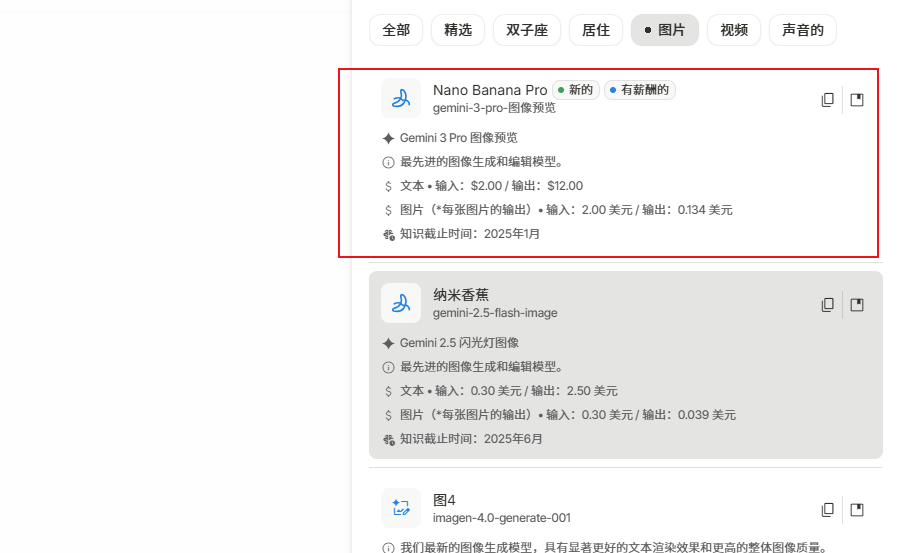Screen dimensions: 900x553
Task: Click 知识截止时间：2025年1月 line
Action: click(470, 234)
